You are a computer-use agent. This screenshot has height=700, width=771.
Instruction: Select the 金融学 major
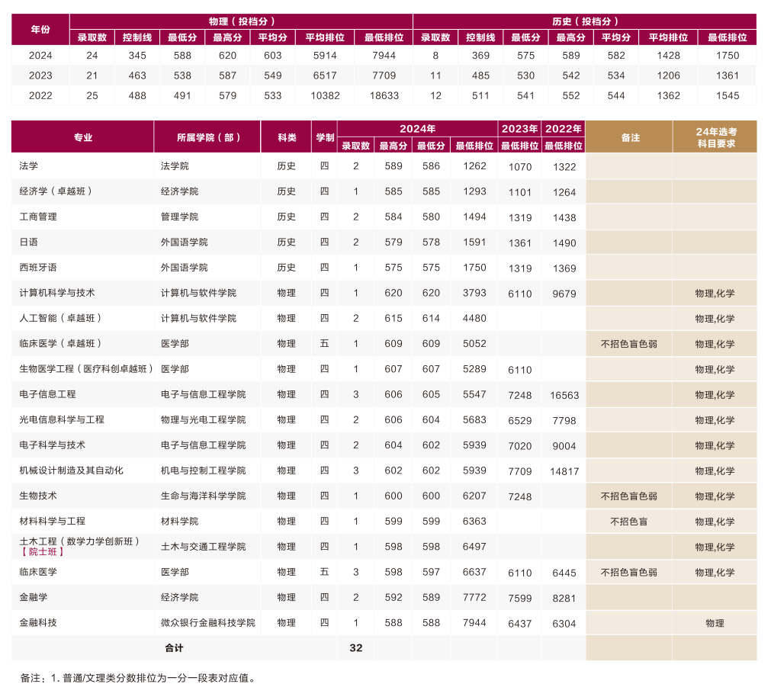pyautogui.click(x=34, y=597)
